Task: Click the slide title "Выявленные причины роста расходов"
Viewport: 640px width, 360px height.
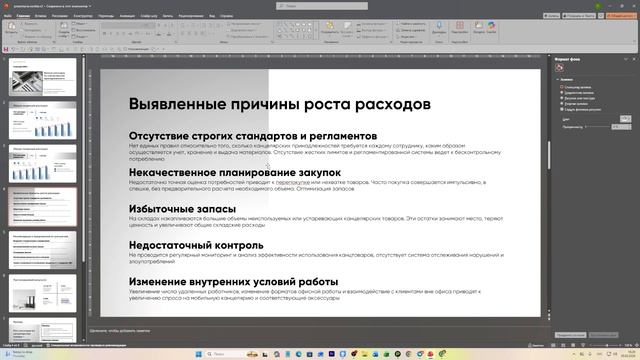Action: point(280,104)
